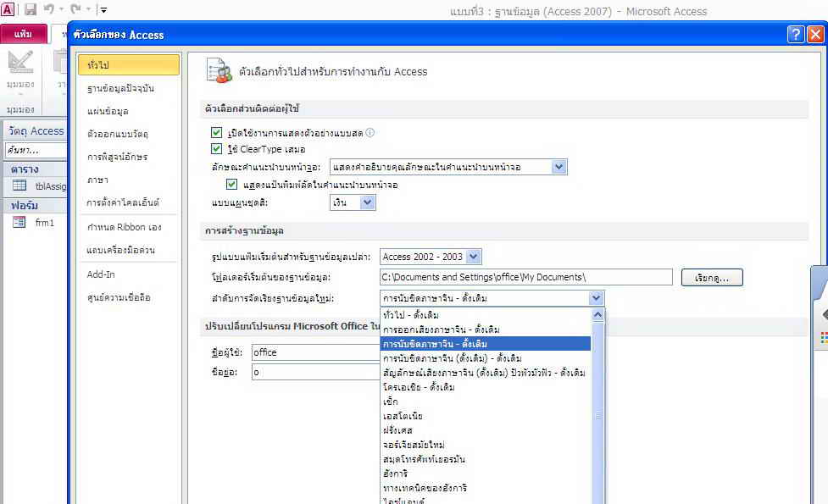Viewport: 828px width, 504px height.
Task: Collapse the ฟอร์ม group header
Action: point(36,205)
